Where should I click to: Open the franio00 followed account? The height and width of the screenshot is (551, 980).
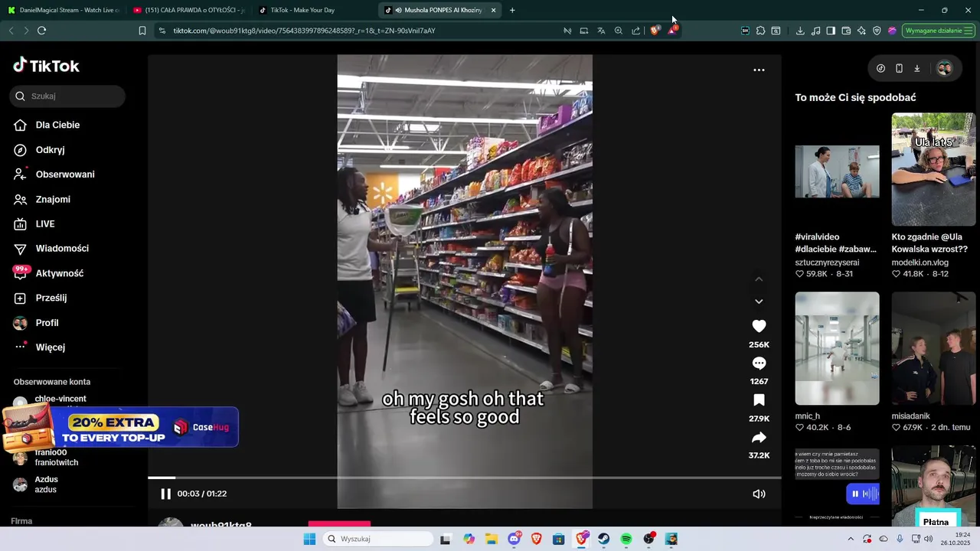pyautogui.click(x=45, y=458)
